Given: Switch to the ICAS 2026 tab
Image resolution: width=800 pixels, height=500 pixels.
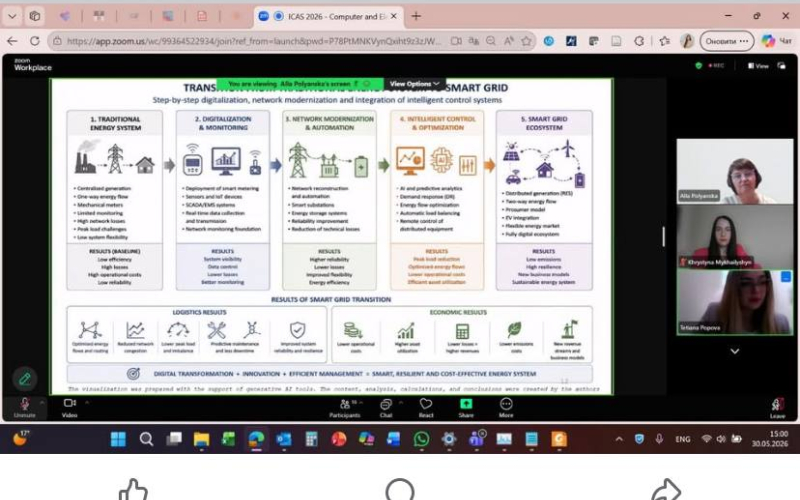Looking at the screenshot, I should 329,16.
